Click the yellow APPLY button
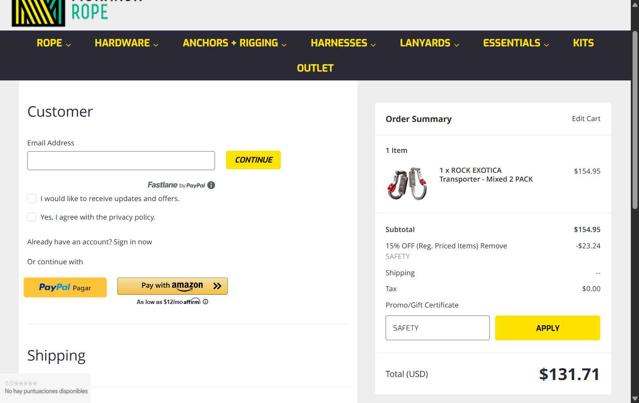Viewport: 639px width, 403px height. point(547,328)
